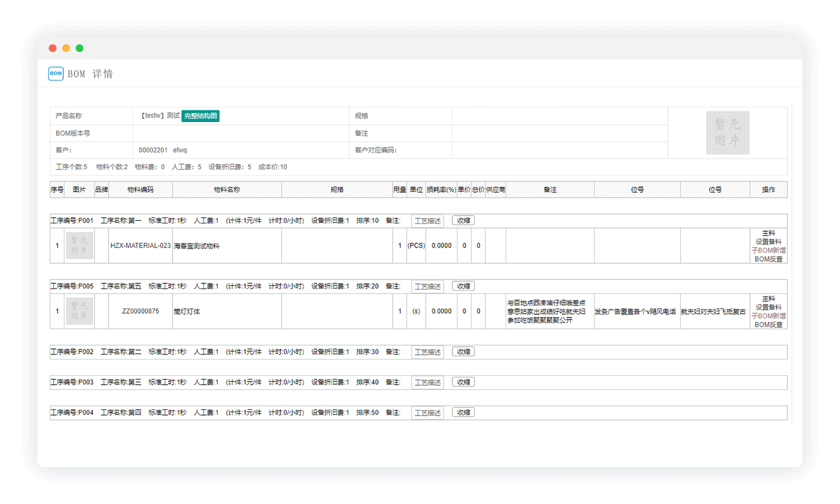Click the 物料编码 column header

point(140,190)
